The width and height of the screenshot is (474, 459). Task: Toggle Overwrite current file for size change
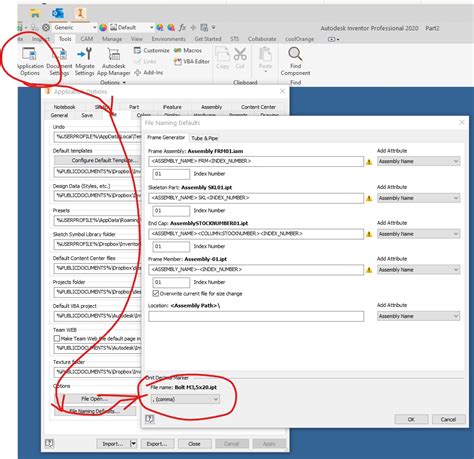[x=155, y=293]
